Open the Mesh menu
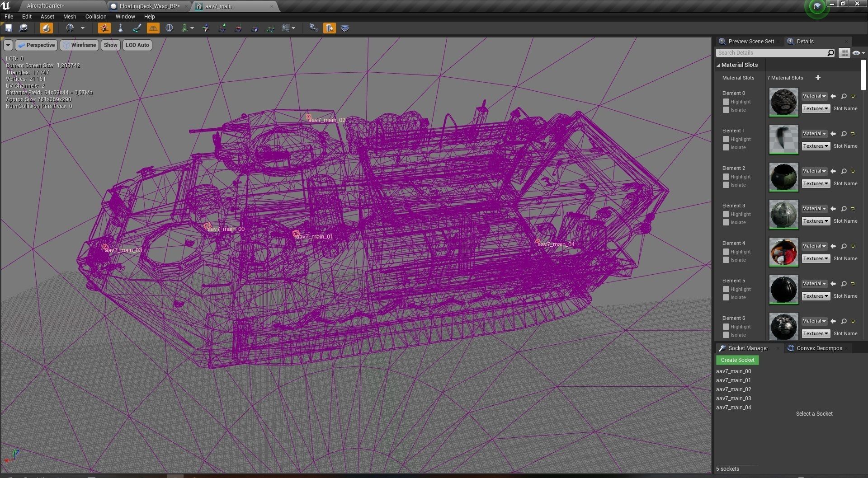The height and width of the screenshot is (478, 868). pos(70,16)
